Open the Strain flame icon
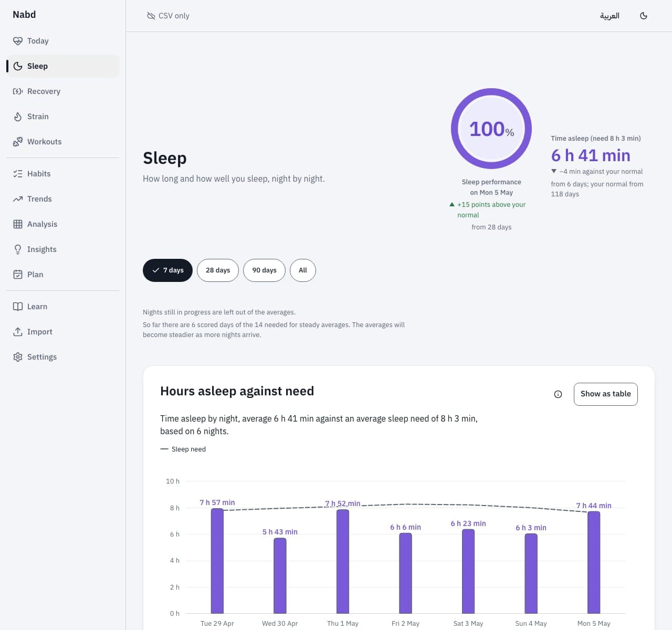Viewport: 672px width, 630px height. tap(18, 117)
